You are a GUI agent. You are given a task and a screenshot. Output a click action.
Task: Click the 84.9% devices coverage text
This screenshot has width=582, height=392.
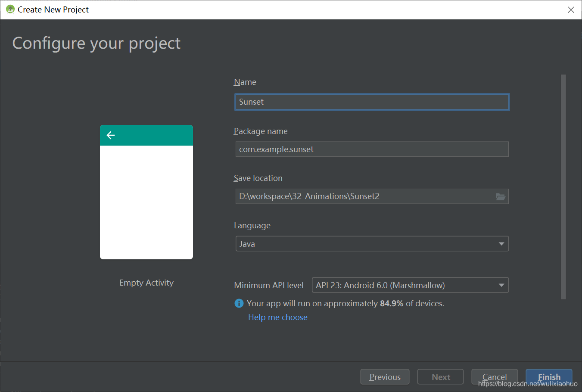(345, 303)
